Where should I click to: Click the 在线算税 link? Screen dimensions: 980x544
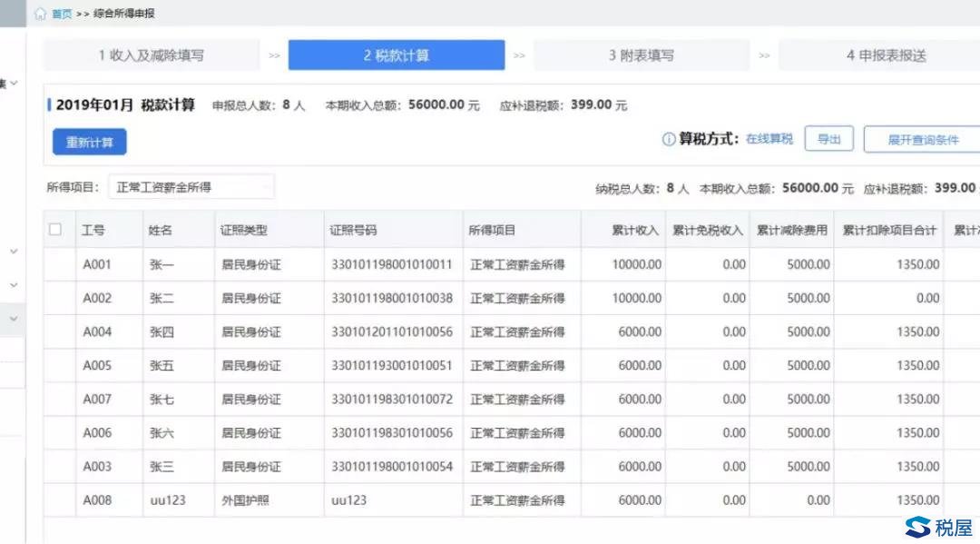769,139
